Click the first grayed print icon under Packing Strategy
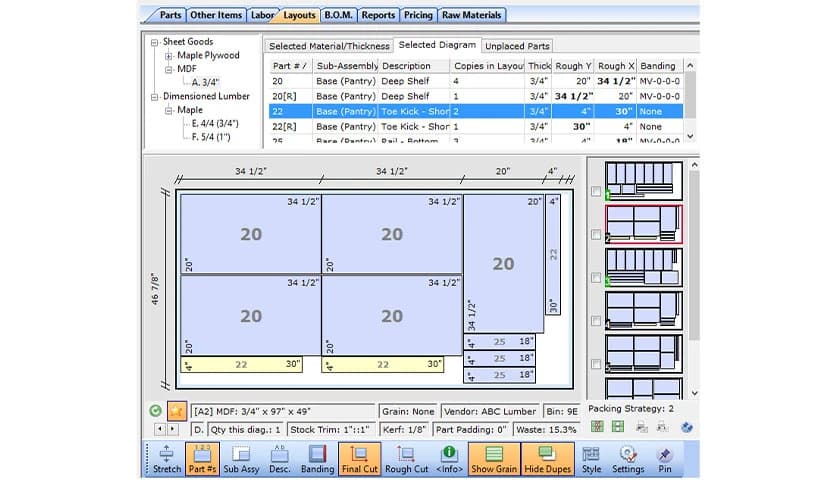The width and height of the screenshot is (836, 484). point(641,426)
